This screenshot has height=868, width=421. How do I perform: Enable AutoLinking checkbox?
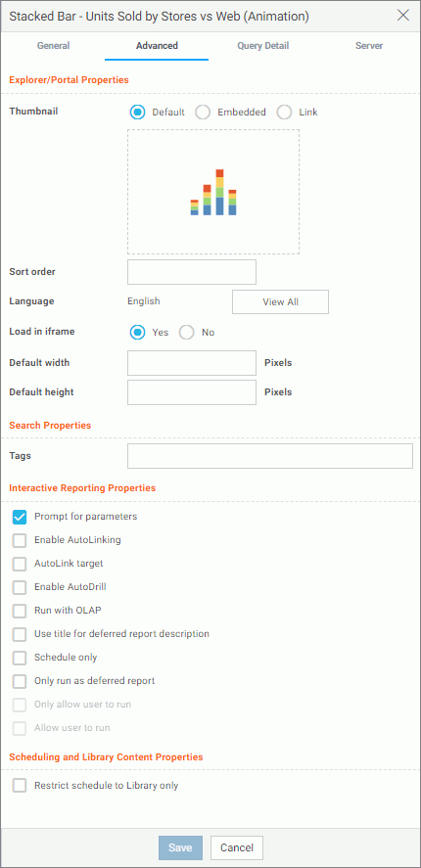(20, 540)
